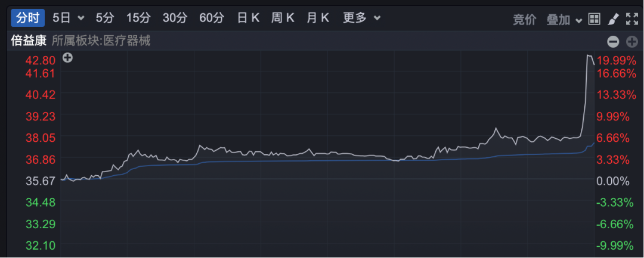This screenshot has width=644, height=258.
Task: Open the multi-chart grid layout icon
Action: pyautogui.click(x=594, y=19)
